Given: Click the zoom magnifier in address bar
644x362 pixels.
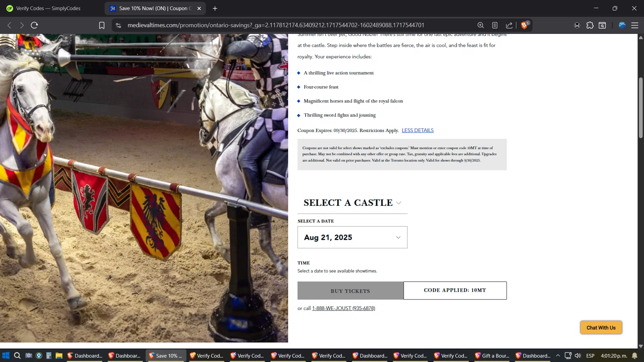Looking at the screenshot, I should click(x=480, y=25).
